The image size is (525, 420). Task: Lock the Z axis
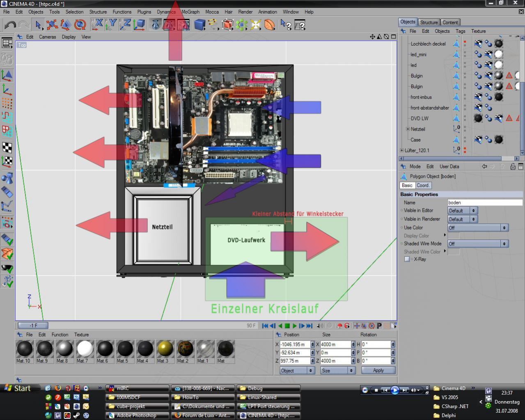pos(125,25)
